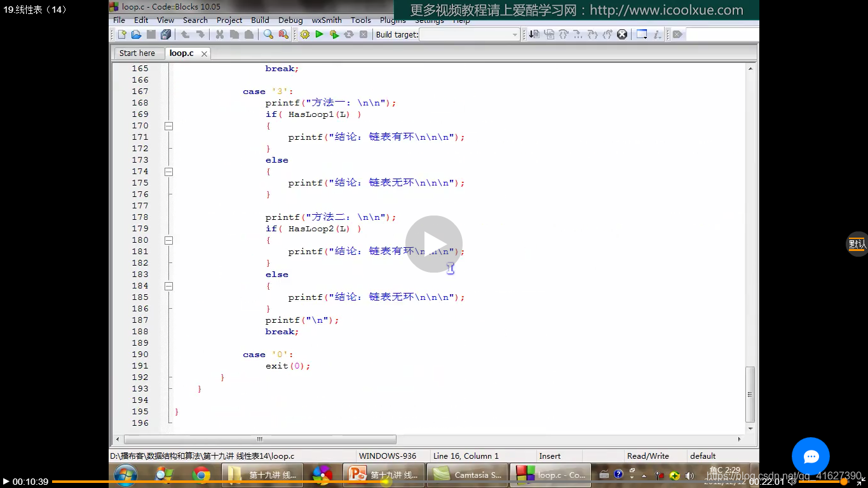Click the editor vertical scrollbar thumb
The height and width of the screenshot is (488, 868).
tap(750, 394)
